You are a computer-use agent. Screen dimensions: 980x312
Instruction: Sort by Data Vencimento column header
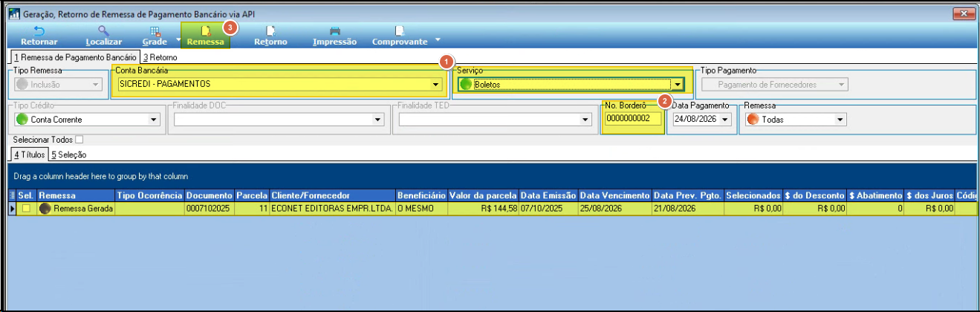(614, 195)
